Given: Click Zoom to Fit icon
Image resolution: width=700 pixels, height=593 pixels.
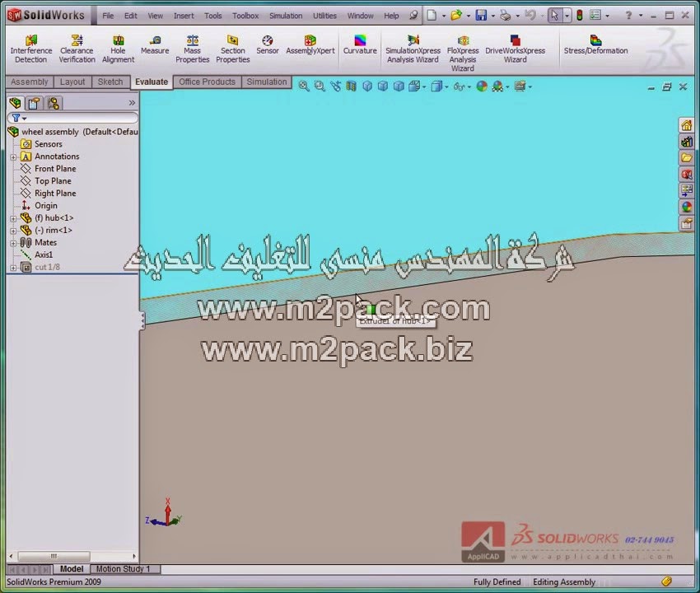Looking at the screenshot, I should pos(304,86).
